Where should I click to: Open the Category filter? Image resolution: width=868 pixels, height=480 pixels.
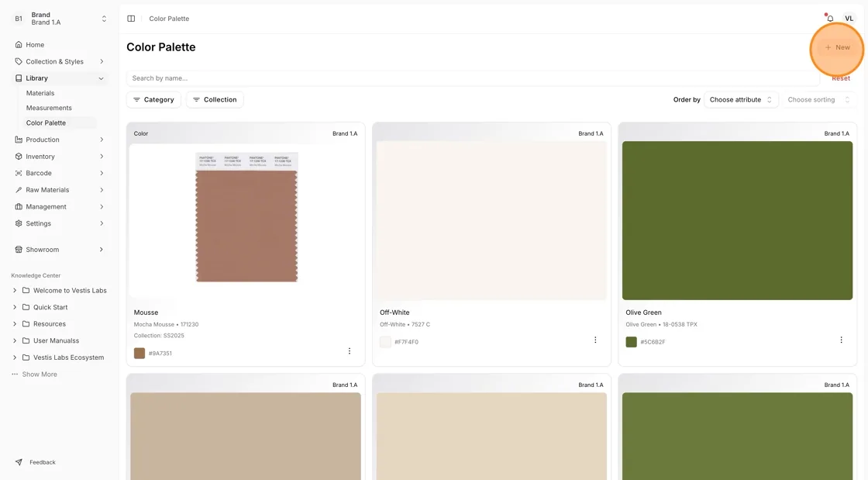153,100
